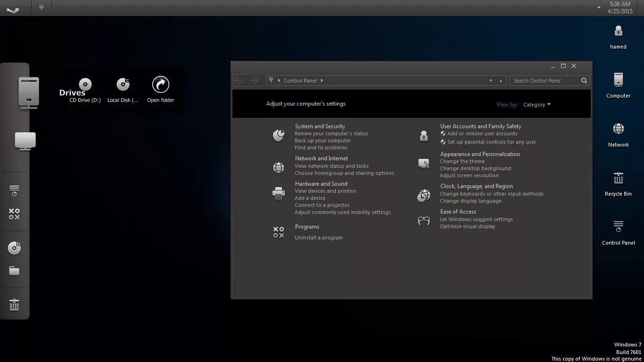
Task: Click Back up your computer link
Action: pyautogui.click(x=323, y=140)
